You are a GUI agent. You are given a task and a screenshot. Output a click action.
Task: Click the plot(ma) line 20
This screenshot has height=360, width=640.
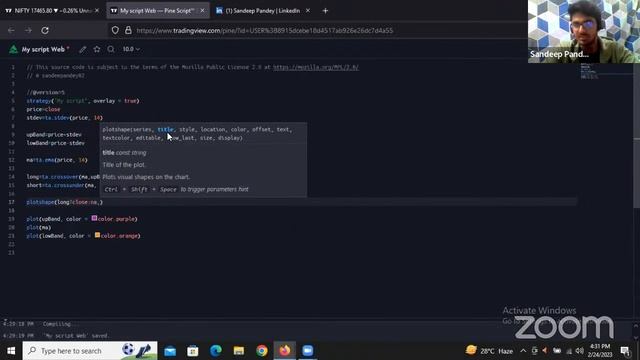(x=39, y=227)
